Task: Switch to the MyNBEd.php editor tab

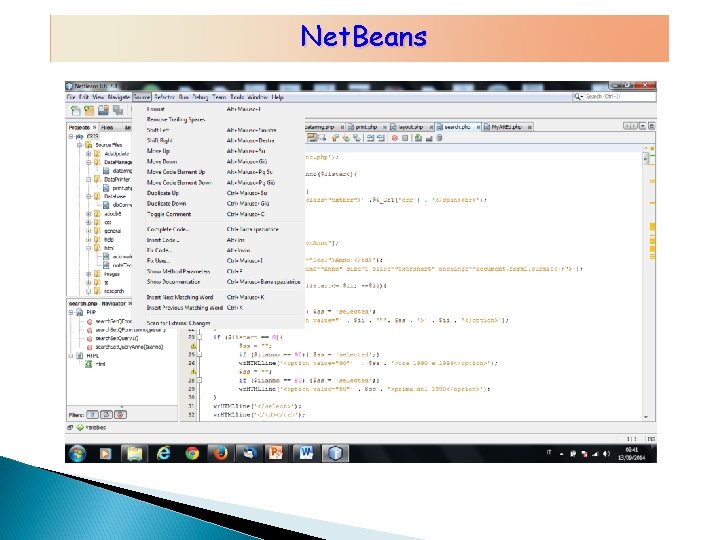Action: pyautogui.click(x=506, y=127)
